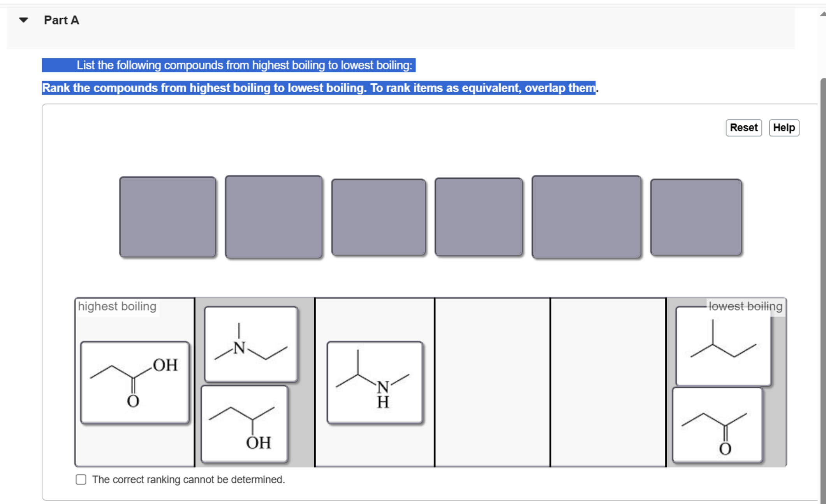Click the empty fourth ranking bin
This screenshot has width=826, height=504.
[492, 382]
